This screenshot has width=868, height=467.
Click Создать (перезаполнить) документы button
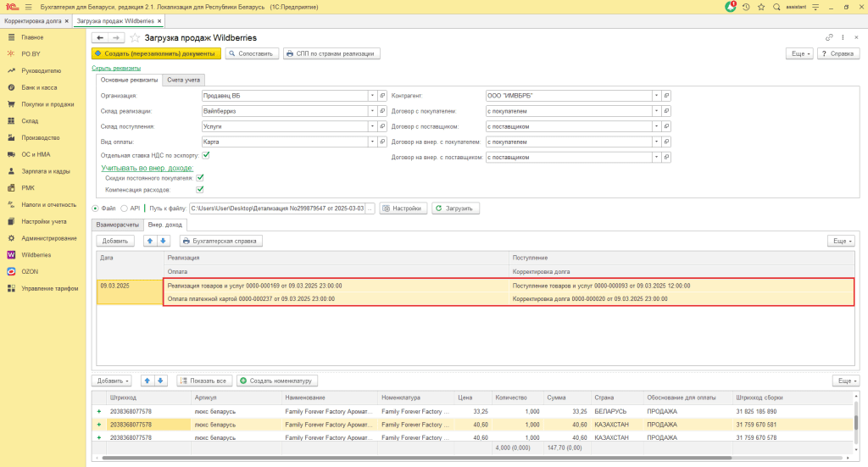click(x=156, y=53)
